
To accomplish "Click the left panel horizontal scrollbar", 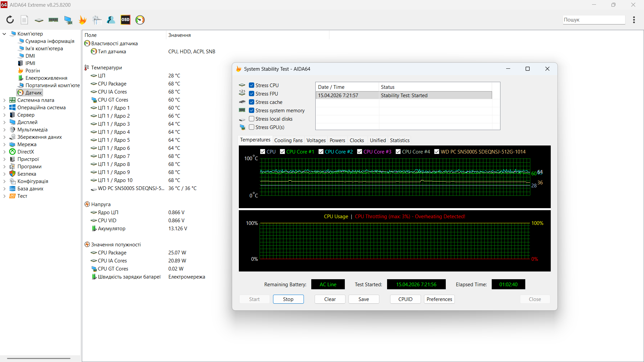I will pos(39,358).
